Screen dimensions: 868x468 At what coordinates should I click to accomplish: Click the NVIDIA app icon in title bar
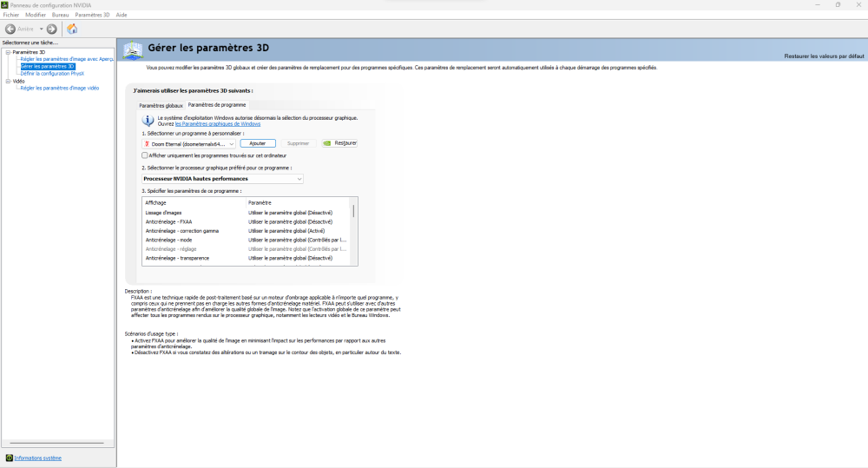[5, 5]
